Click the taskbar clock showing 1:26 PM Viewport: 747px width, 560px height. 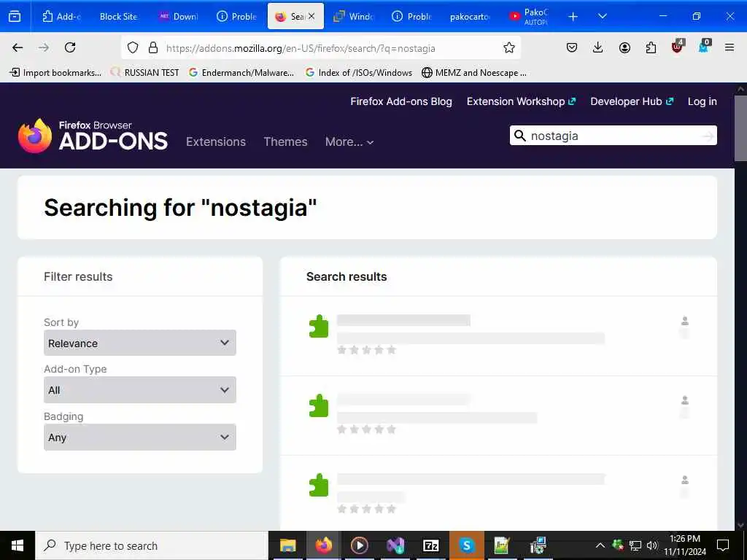point(685,545)
